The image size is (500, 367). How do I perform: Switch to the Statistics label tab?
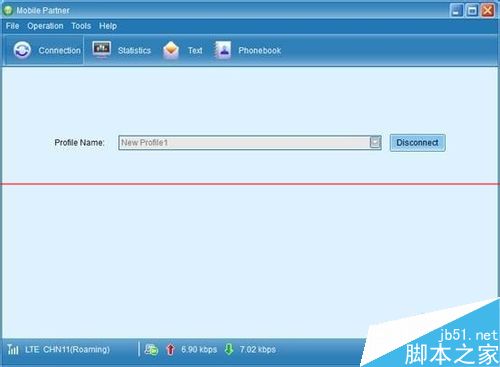(x=134, y=50)
